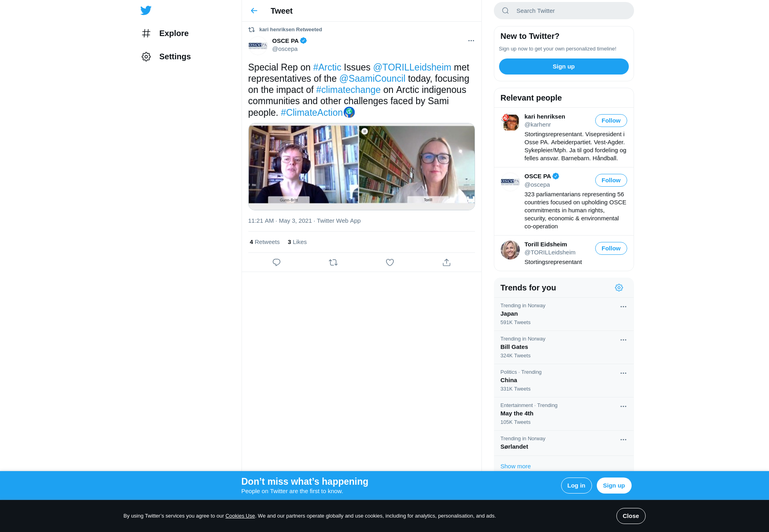Click the Search Twitter field
This screenshot has width=769, height=532.
[x=569, y=11]
